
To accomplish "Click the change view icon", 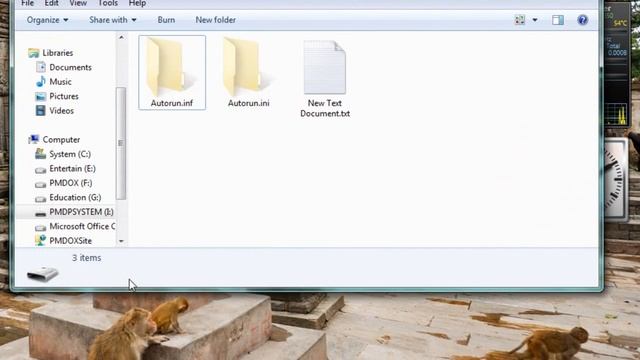I will click(520, 20).
